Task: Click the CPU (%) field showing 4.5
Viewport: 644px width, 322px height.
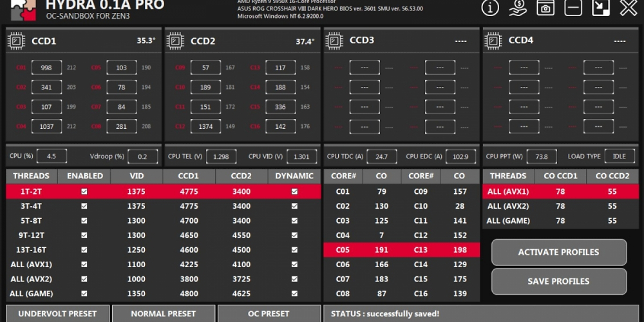Action: click(x=52, y=156)
